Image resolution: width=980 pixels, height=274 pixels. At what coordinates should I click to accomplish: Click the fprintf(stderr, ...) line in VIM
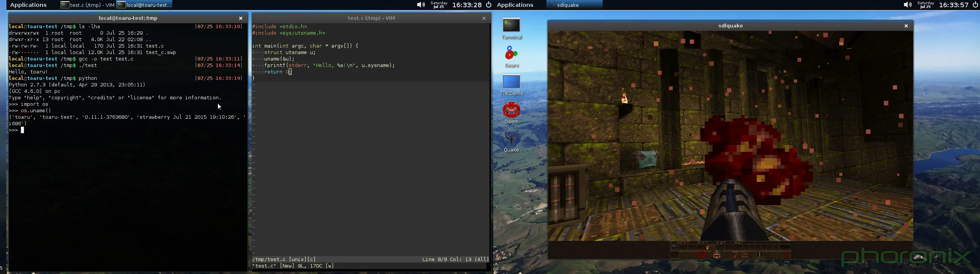(x=329, y=65)
